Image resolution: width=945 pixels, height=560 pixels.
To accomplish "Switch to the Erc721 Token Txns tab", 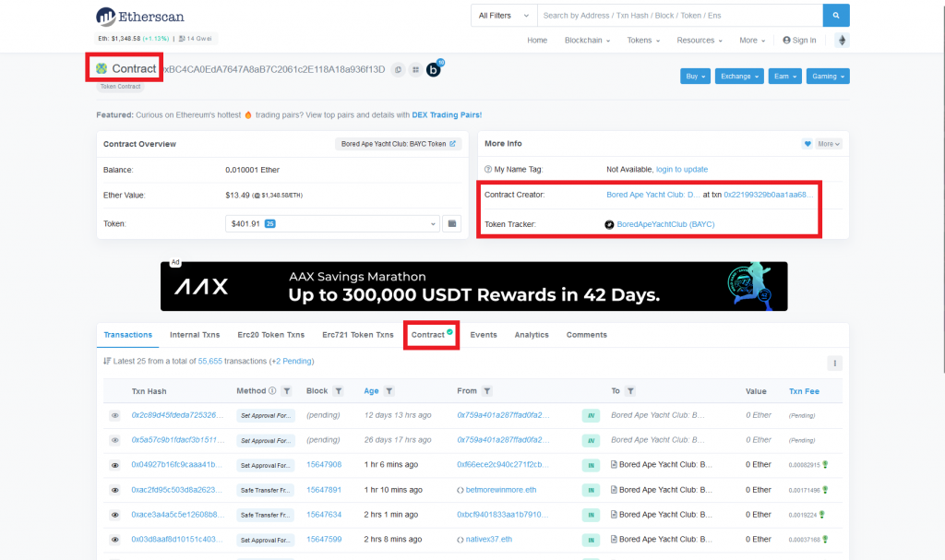I will click(x=358, y=335).
